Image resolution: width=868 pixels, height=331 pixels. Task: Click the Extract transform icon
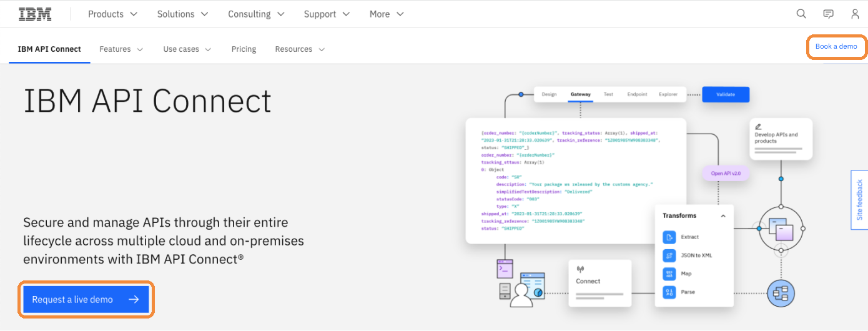pyautogui.click(x=669, y=237)
